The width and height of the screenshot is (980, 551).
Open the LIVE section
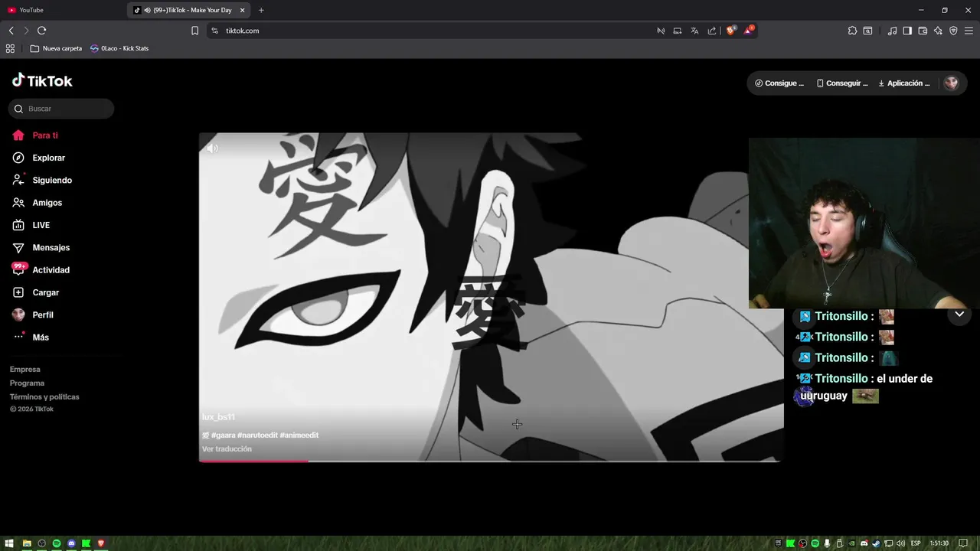(x=31, y=225)
